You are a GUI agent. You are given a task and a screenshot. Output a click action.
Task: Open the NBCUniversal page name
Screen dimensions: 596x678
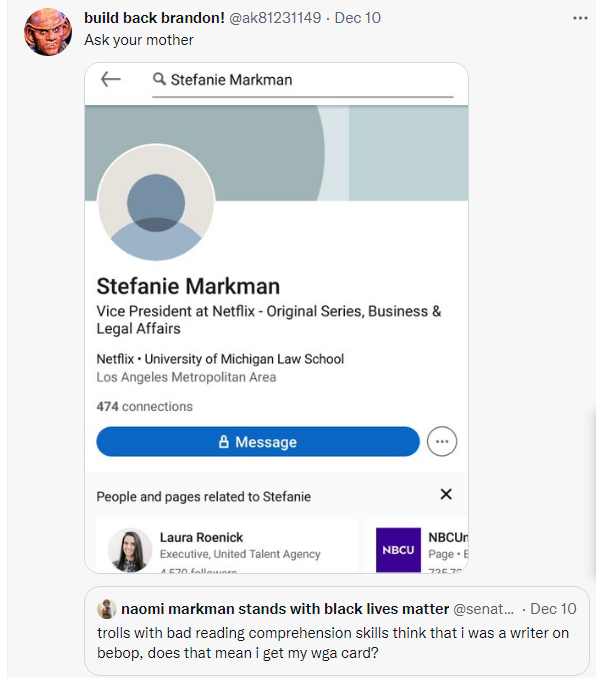[x=448, y=537]
